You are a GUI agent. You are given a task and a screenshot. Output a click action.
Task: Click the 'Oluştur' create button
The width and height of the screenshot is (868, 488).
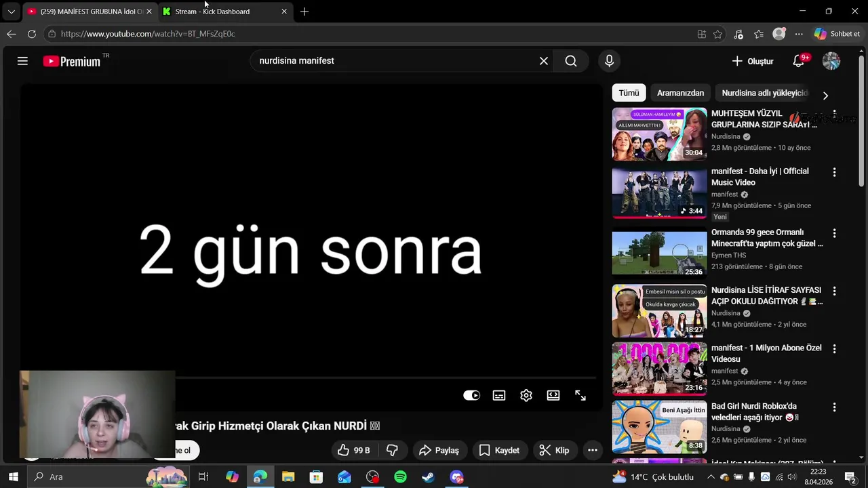point(753,61)
